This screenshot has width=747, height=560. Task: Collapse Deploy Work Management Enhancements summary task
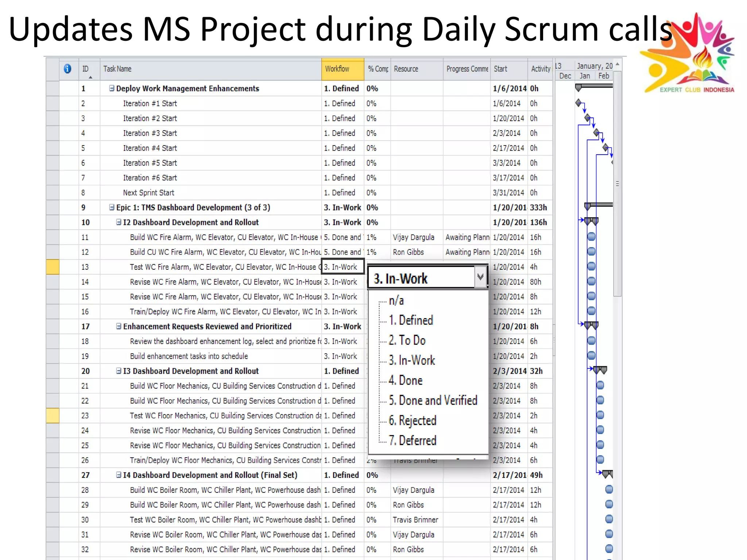click(x=112, y=88)
